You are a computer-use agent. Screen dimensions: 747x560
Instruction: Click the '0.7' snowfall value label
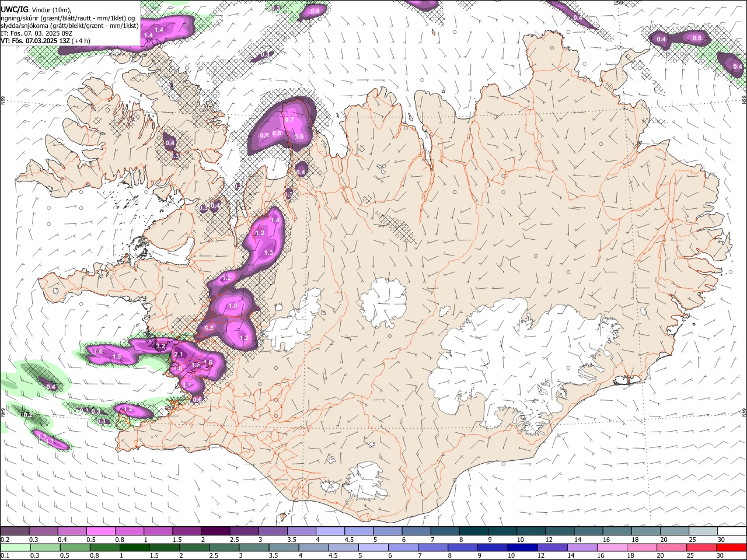[289, 120]
